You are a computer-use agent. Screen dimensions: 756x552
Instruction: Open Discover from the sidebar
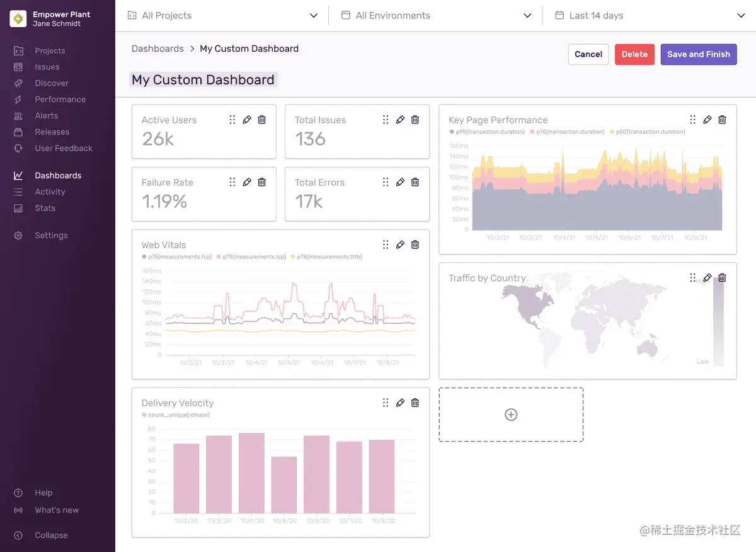[50, 83]
